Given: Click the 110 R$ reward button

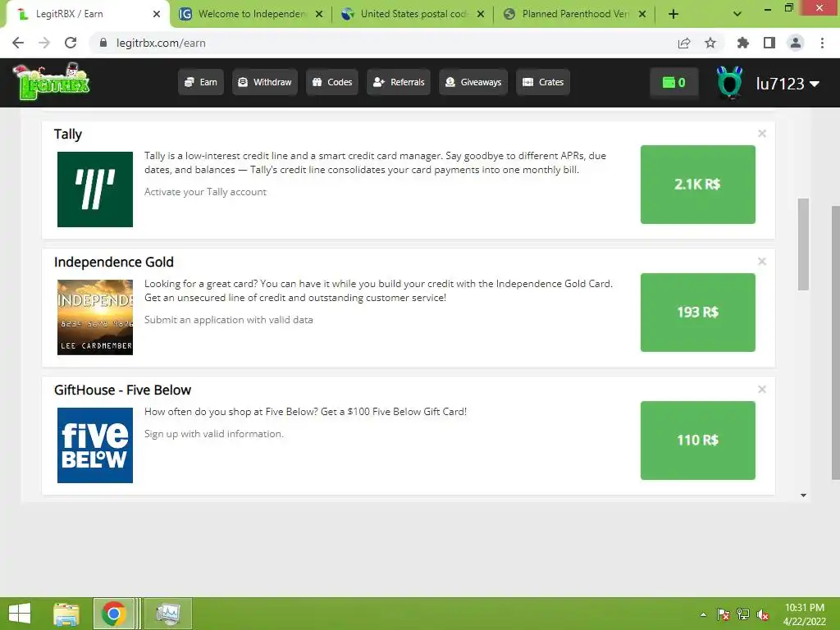Looking at the screenshot, I should (x=698, y=441).
